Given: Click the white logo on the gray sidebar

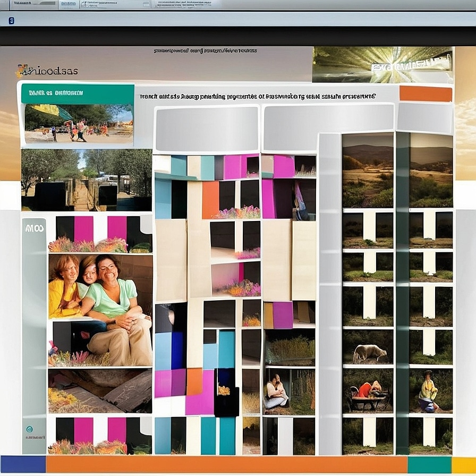Looking at the screenshot, I should [x=33, y=228].
